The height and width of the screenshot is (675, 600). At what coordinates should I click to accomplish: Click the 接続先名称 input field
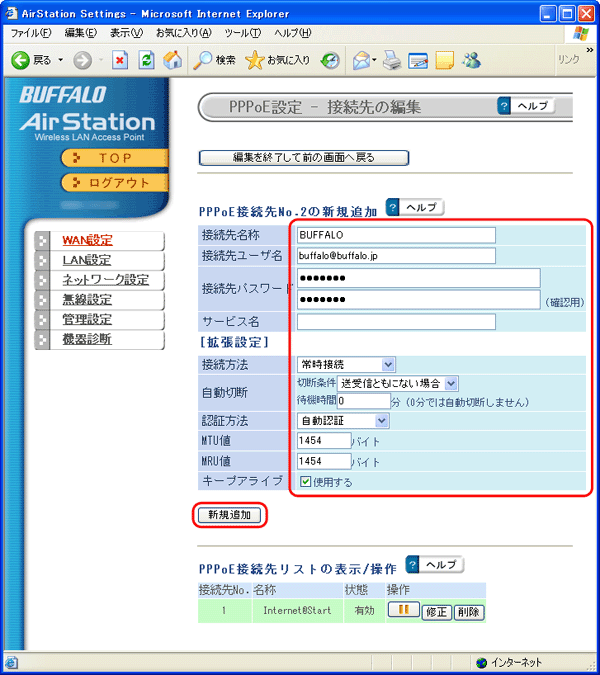(x=396, y=235)
